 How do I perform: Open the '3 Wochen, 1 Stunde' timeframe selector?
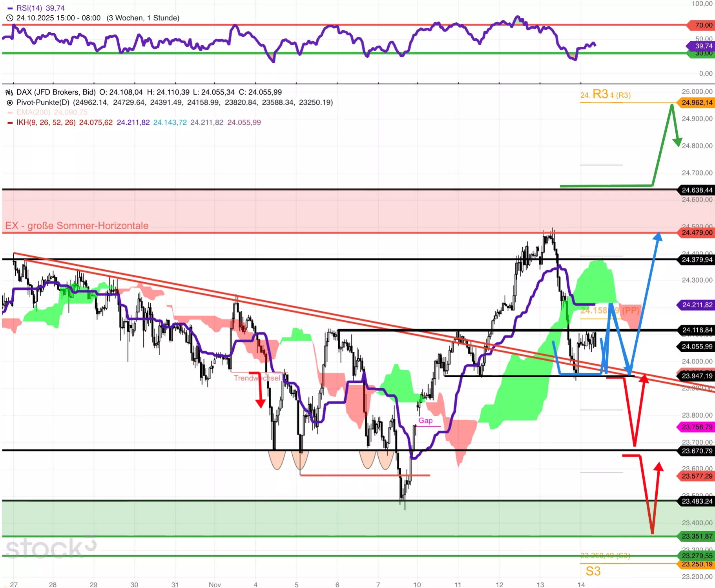[x=143, y=18]
